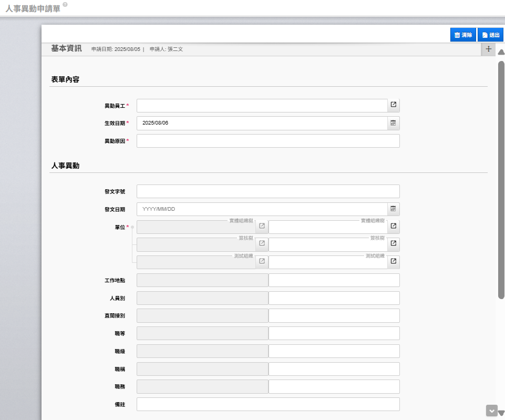Open the employee picker for 異動員工
505x420 pixels.
(394, 105)
